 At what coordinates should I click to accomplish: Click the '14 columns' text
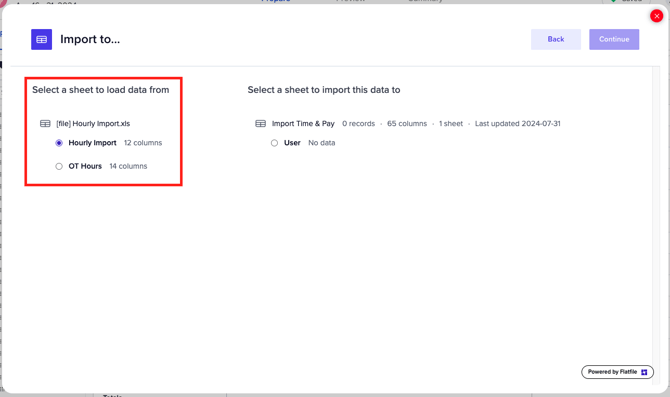coord(128,166)
